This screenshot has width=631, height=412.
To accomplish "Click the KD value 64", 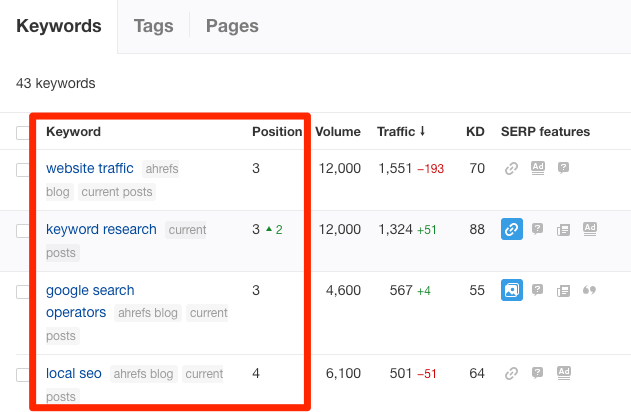I will click(477, 374).
